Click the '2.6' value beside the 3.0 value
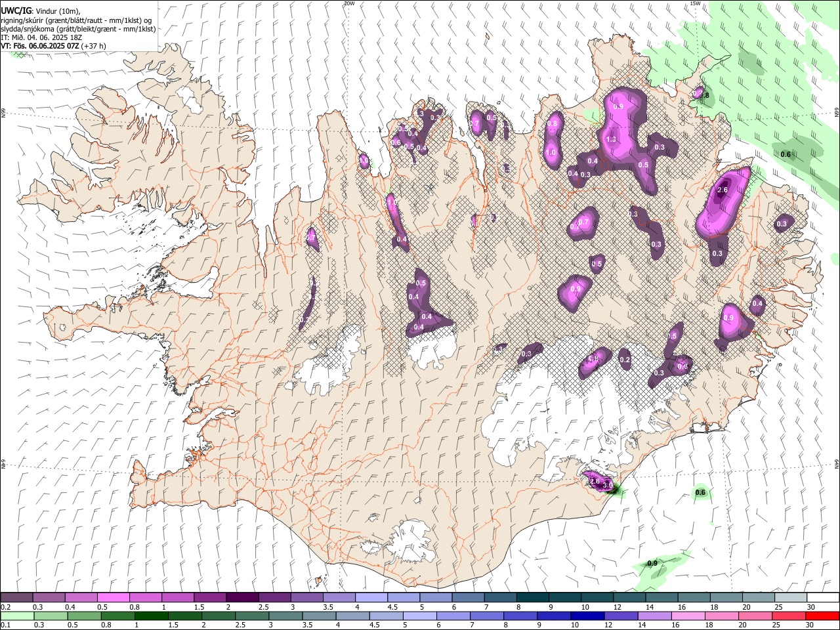840x630 pixels. click(595, 481)
